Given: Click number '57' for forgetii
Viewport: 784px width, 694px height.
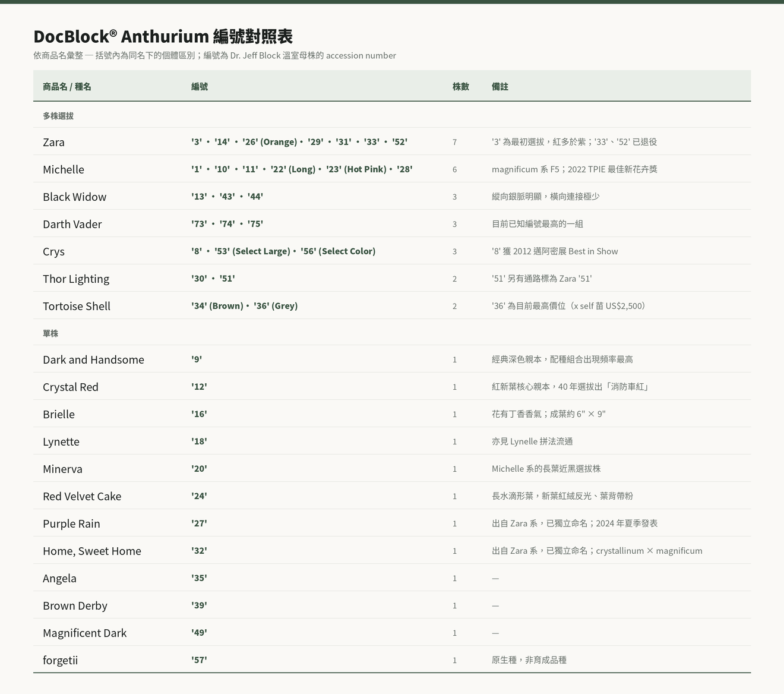Looking at the screenshot, I should point(199,660).
